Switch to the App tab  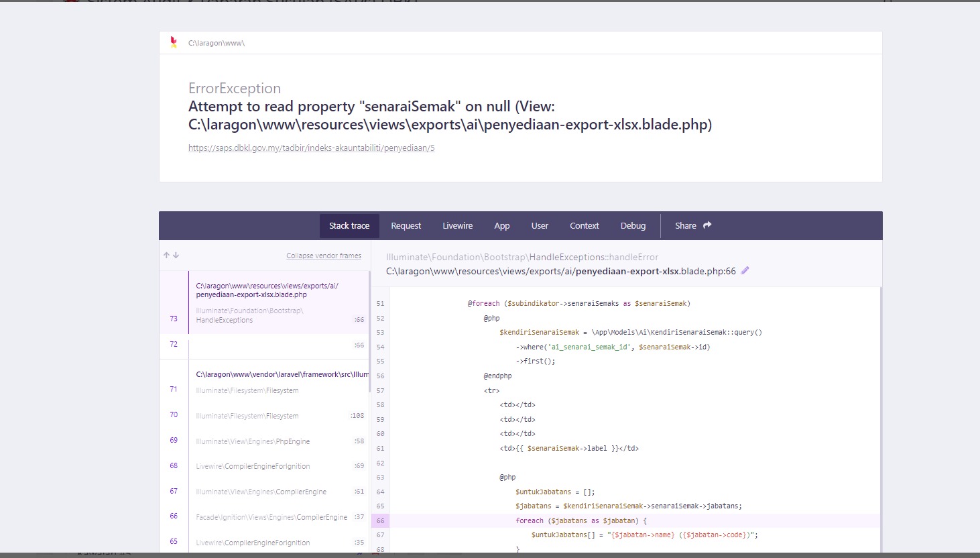click(501, 226)
